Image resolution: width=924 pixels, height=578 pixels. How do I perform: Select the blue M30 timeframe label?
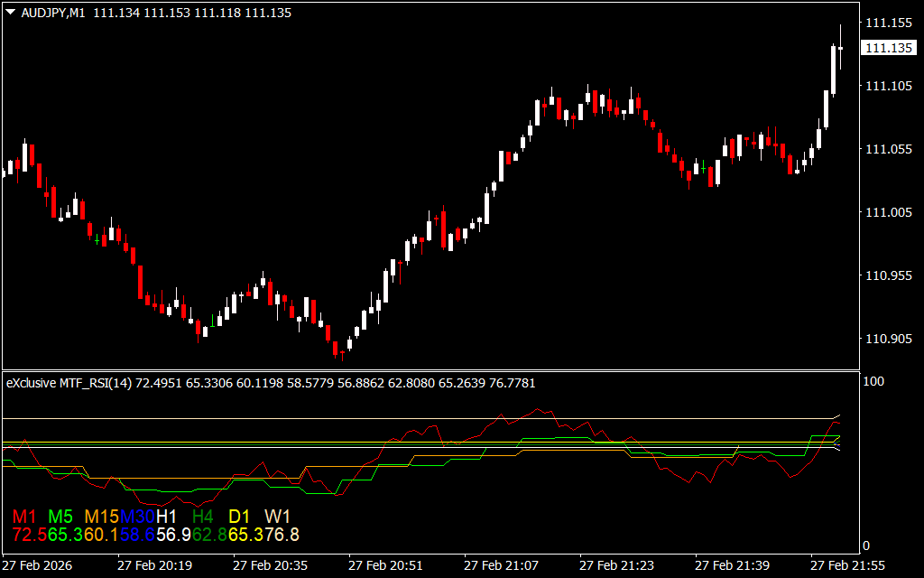[137, 517]
